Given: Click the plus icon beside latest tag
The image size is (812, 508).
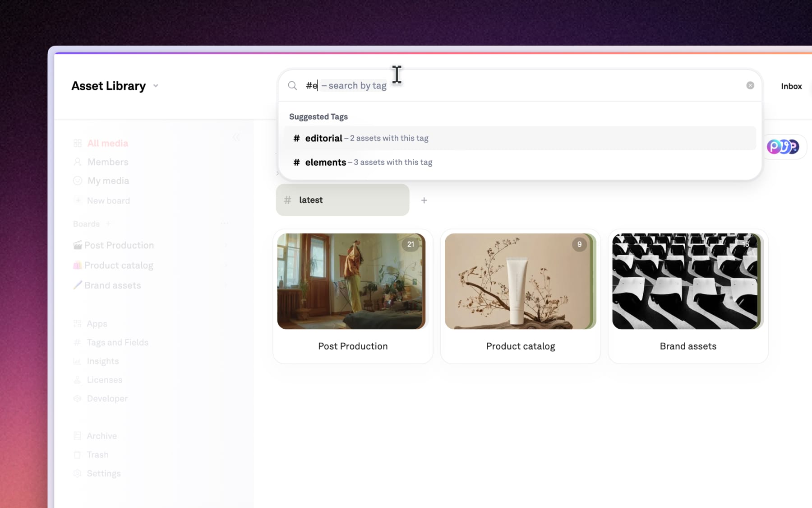Looking at the screenshot, I should [424, 200].
